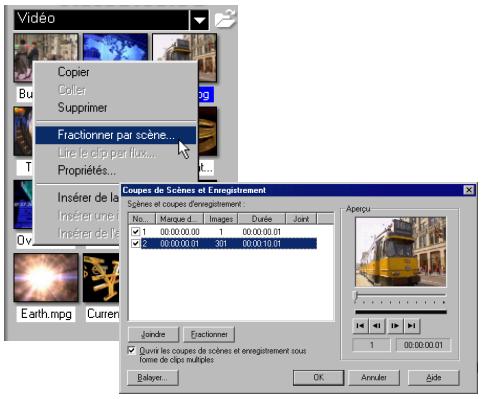Click the Earth.mpg file label

[x=46, y=314]
